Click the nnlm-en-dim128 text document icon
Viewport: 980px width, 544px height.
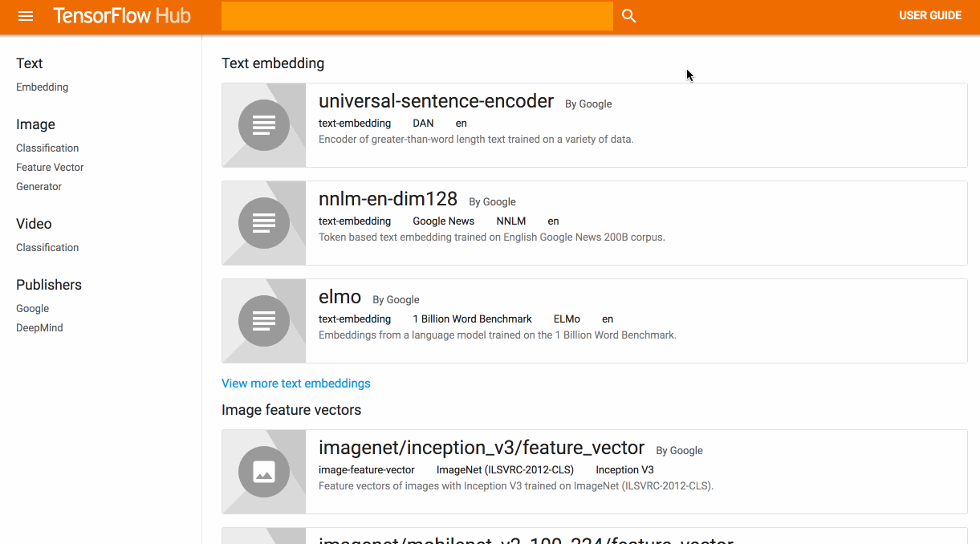pyautogui.click(x=264, y=223)
